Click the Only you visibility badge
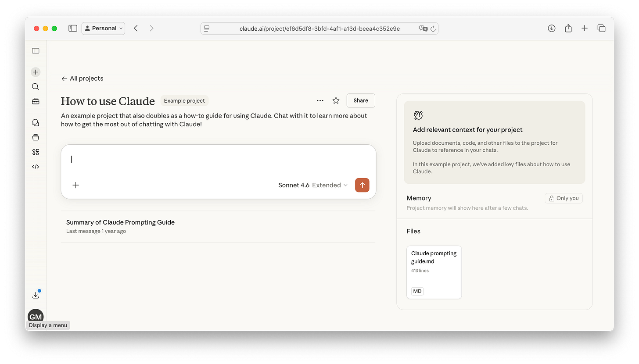 (x=564, y=198)
